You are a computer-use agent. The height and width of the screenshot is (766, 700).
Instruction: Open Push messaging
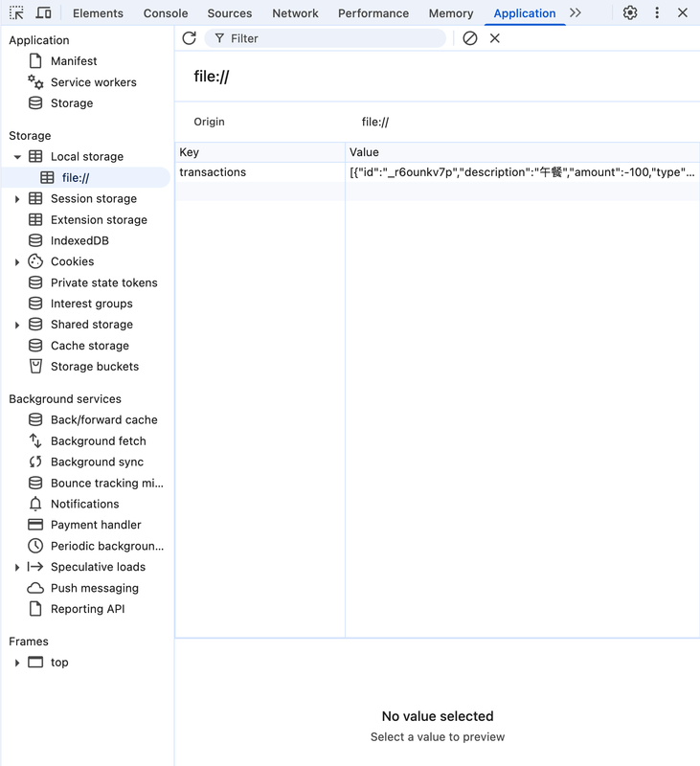95,588
